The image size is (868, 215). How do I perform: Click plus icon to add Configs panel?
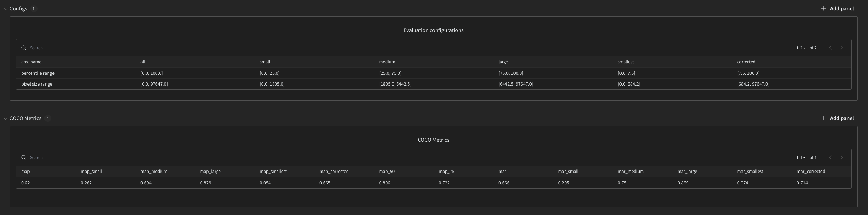(824, 8)
